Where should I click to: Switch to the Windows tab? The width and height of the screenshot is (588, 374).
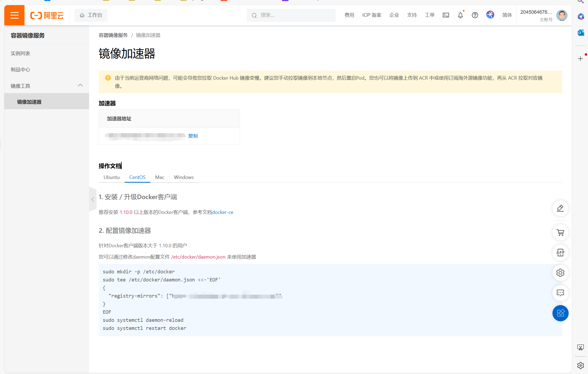(184, 177)
